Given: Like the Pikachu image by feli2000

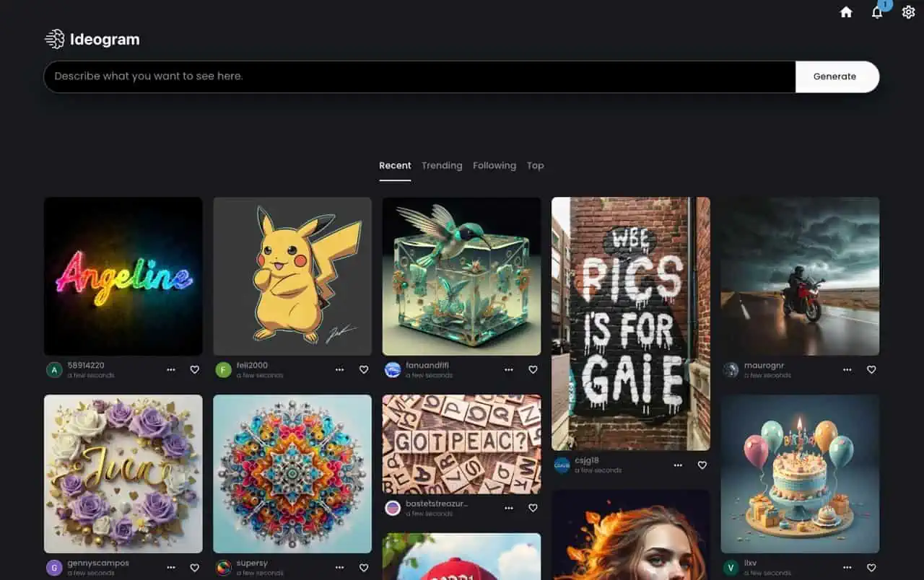Looking at the screenshot, I should pyautogui.click(x=363, y=369).
